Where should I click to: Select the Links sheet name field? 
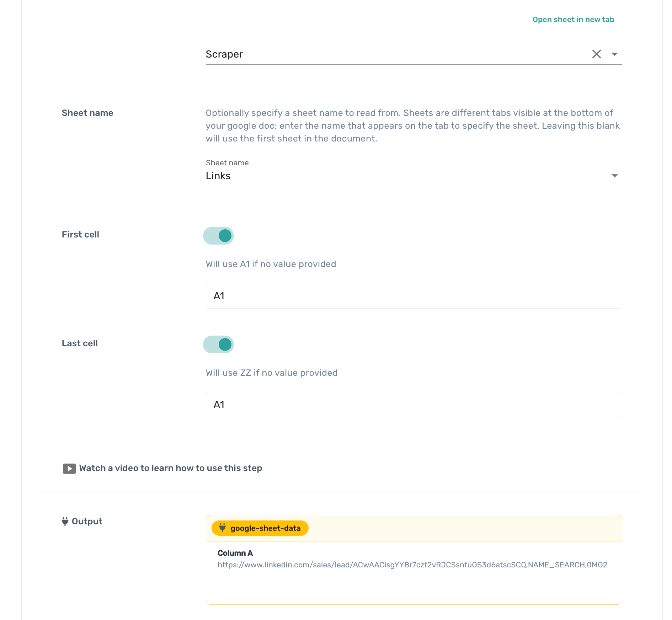pos(405,176)
